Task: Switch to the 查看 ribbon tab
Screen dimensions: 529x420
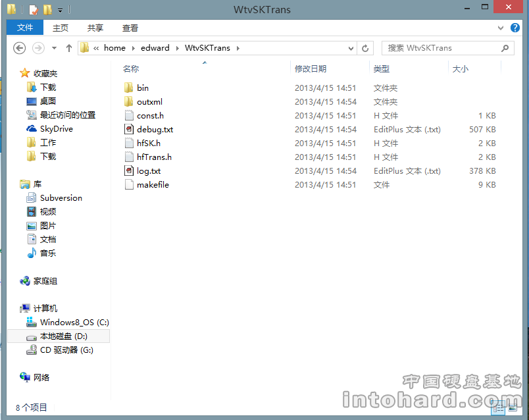Action: coord(130,28)
